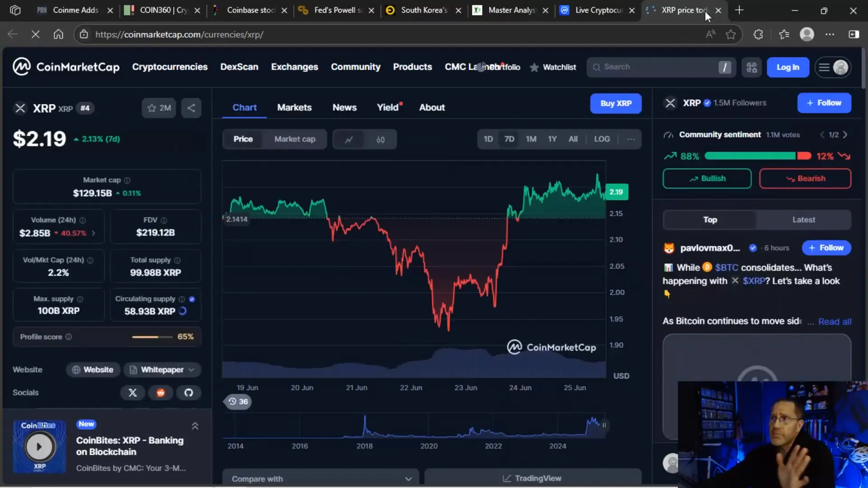Open Edge settings and more menu

tap(830, 34)
